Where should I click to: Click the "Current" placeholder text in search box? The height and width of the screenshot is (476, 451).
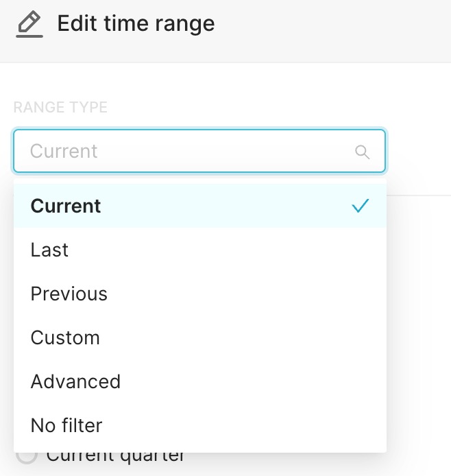(x=64, y=151)
